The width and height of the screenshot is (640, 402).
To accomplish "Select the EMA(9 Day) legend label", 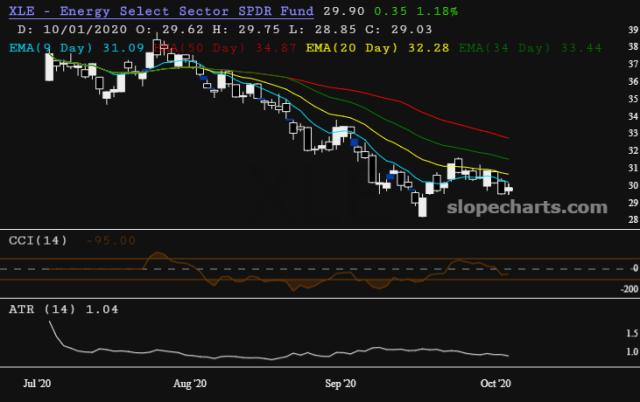I will tap(48, 46).
